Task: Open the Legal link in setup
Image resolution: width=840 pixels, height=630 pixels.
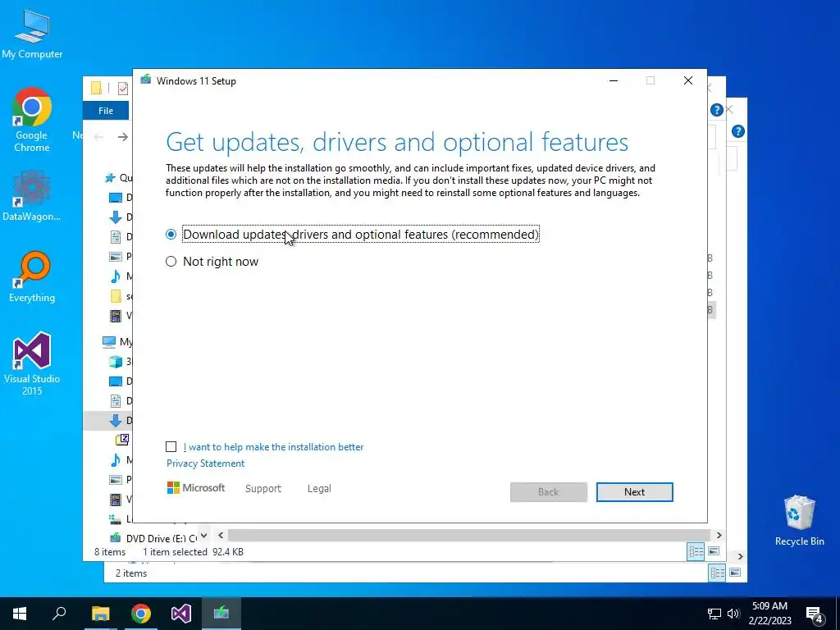Action: pos(319,489)
